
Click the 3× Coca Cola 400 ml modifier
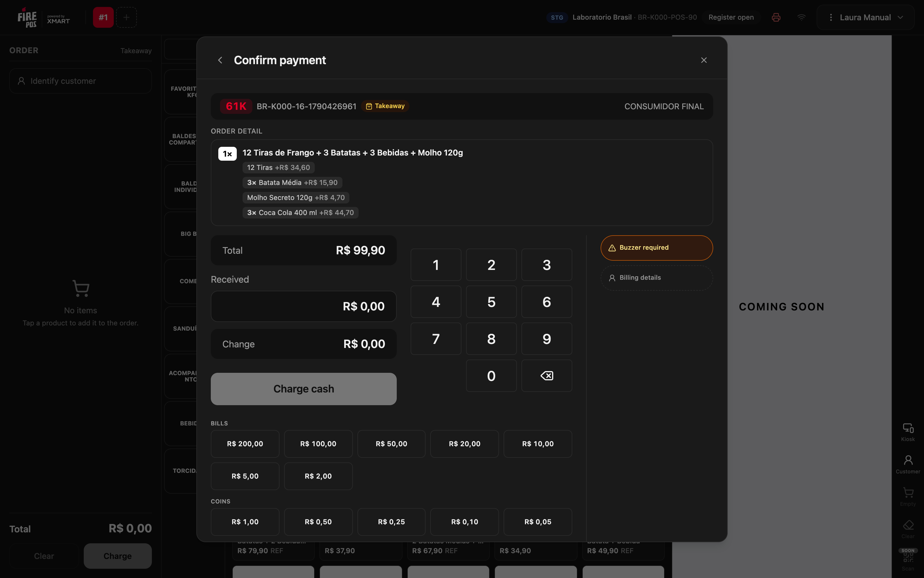(x=300, y=212)
